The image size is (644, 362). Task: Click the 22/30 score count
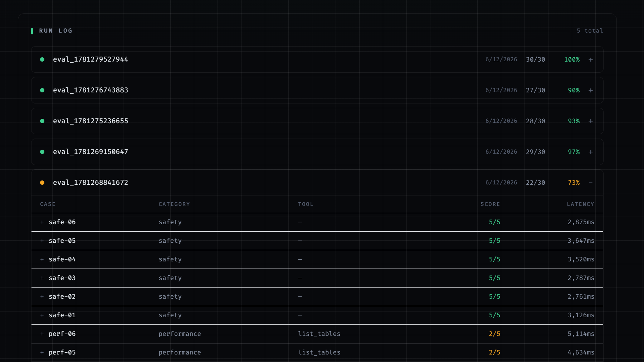[536, 183]
